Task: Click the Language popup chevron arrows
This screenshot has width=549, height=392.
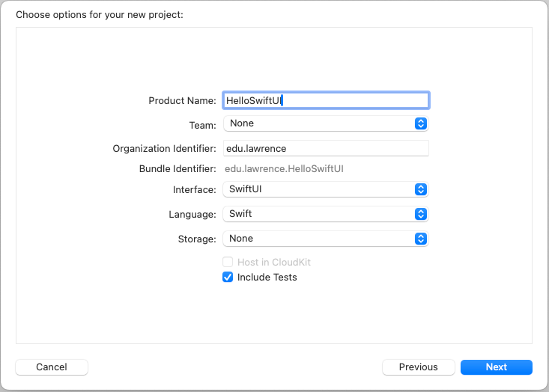Action: (x=420, y=214)
